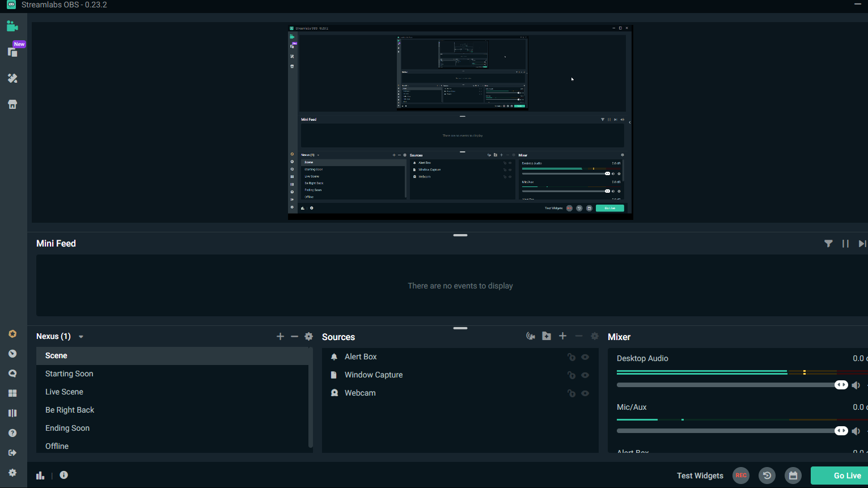Add a new source with plus icon
Image resolution: width=868 pixels, height=488 pixels.
point(562,336)
